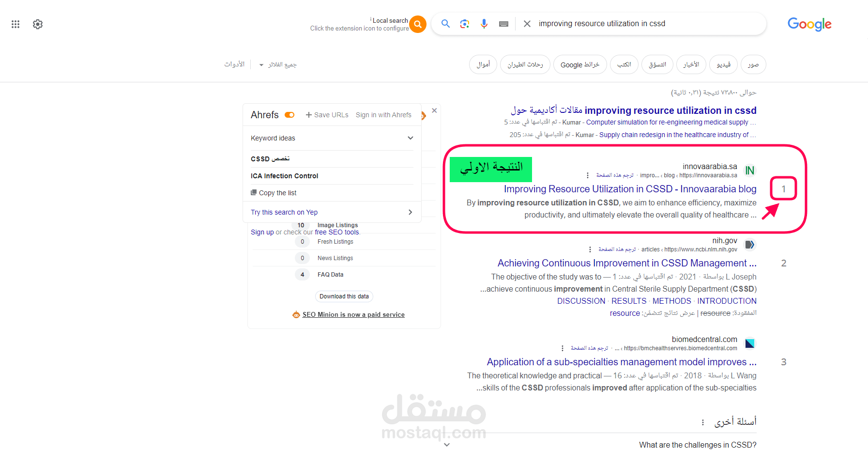
Task: Click the Copy the list icon in Ahrefs panel
Action: coord(254,192)
